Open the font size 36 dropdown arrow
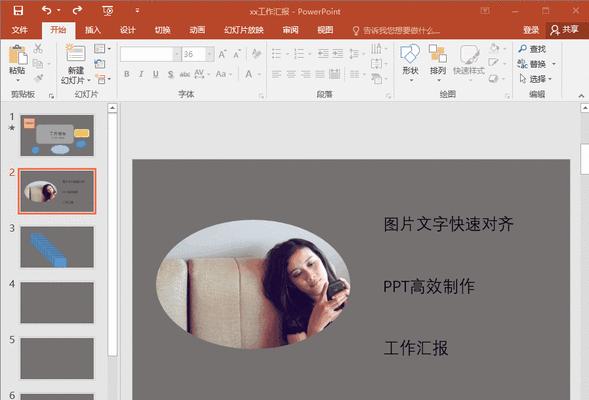 coord(210,54)
